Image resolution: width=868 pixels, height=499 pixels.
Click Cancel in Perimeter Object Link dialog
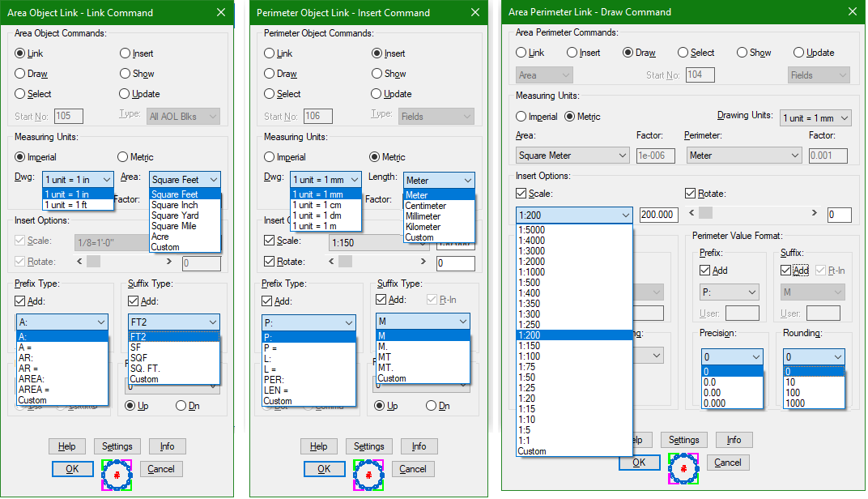point(413,469)
